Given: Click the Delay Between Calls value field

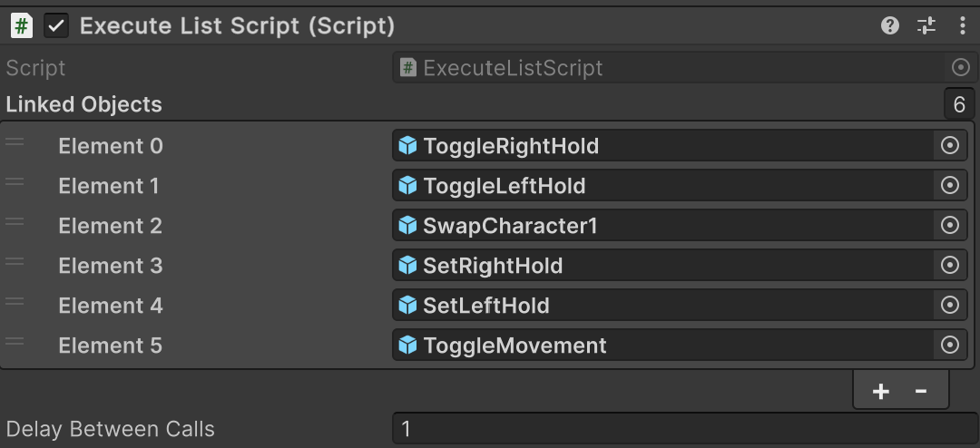Looking at the screenshot, I should (685, 429).
